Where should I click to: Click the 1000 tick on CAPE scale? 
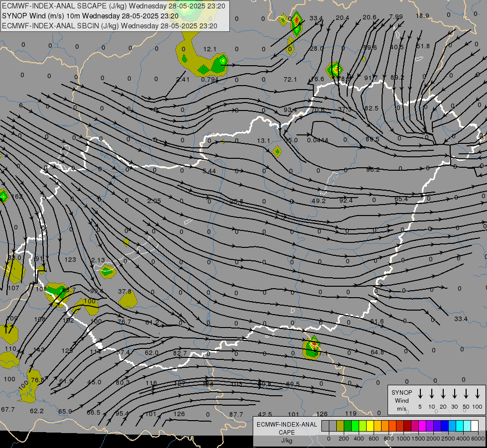pos(403,439)
